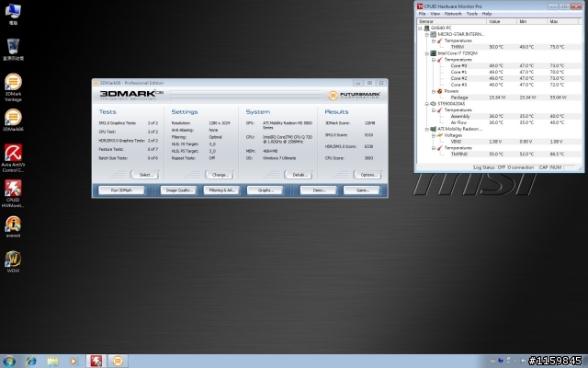Open the Image Quality... options

[177, 190]
